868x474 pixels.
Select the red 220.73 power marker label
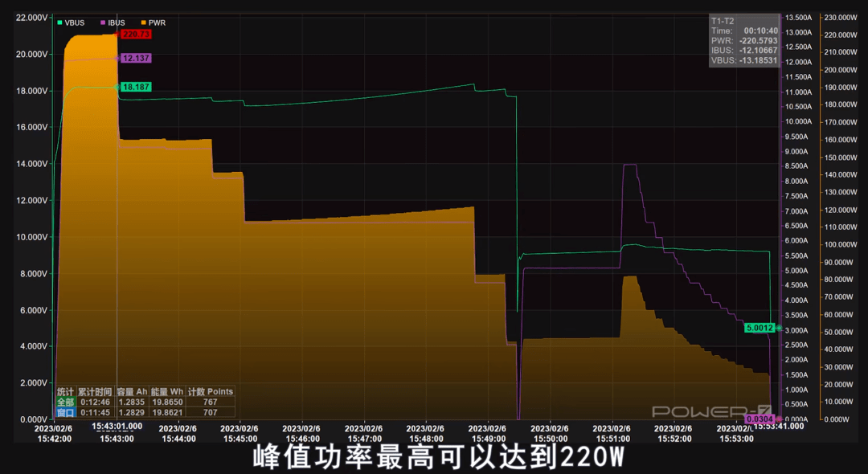point(136,35)
